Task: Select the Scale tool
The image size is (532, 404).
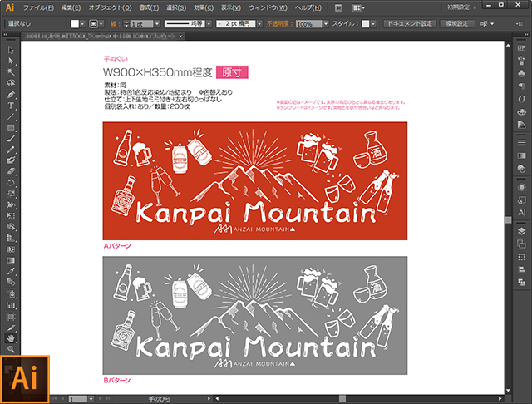Action: 11,194
